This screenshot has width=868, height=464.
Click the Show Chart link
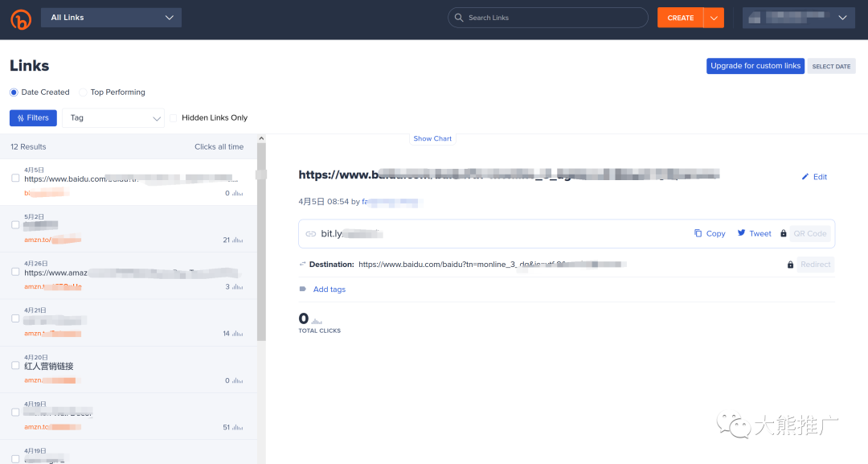pos(432,138)
